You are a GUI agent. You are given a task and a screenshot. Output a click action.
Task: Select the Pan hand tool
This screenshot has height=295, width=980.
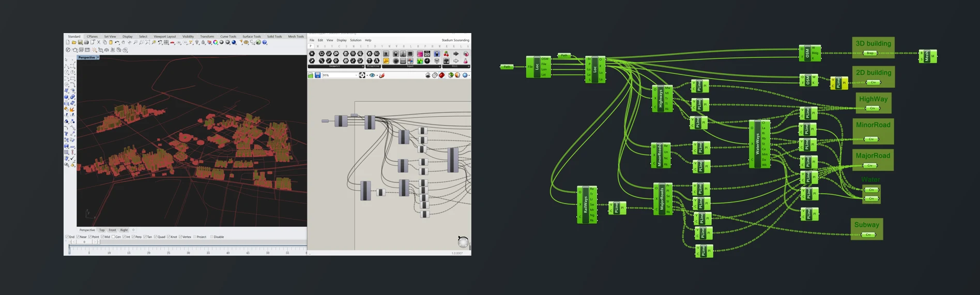pyautogui.click(x=123, y=42)
